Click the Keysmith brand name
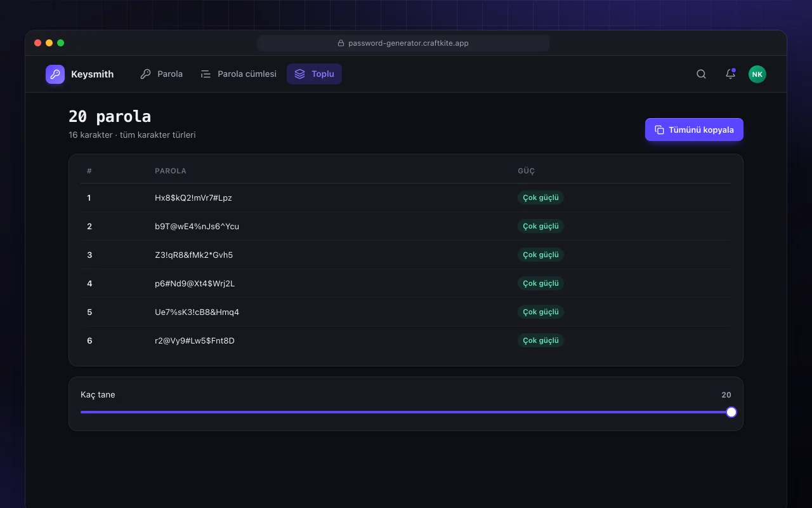The width and height of the screenshot is (812, 508). (93, 74)
